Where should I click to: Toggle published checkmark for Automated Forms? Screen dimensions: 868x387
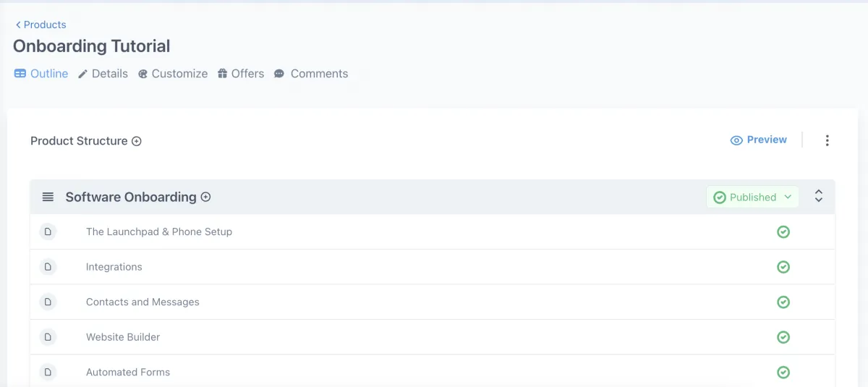coord(783,372)
